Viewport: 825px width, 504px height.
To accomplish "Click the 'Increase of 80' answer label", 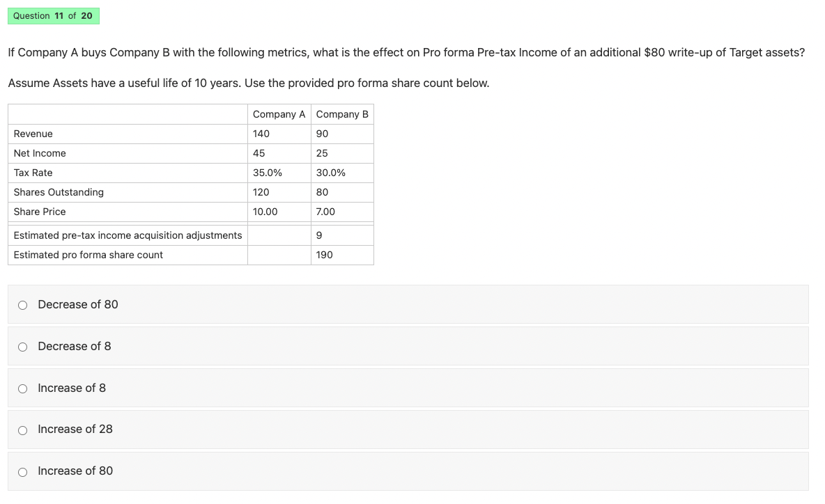I will pos(75,471).
